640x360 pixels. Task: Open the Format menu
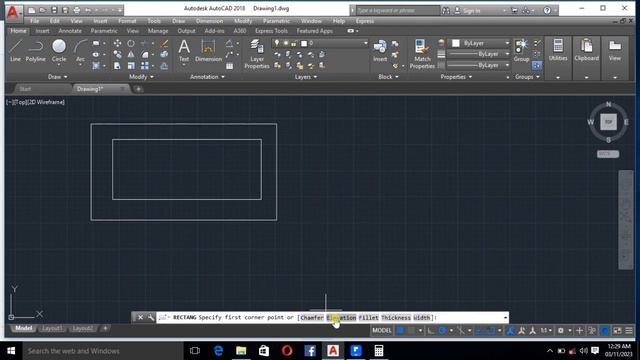pos(127,21)
